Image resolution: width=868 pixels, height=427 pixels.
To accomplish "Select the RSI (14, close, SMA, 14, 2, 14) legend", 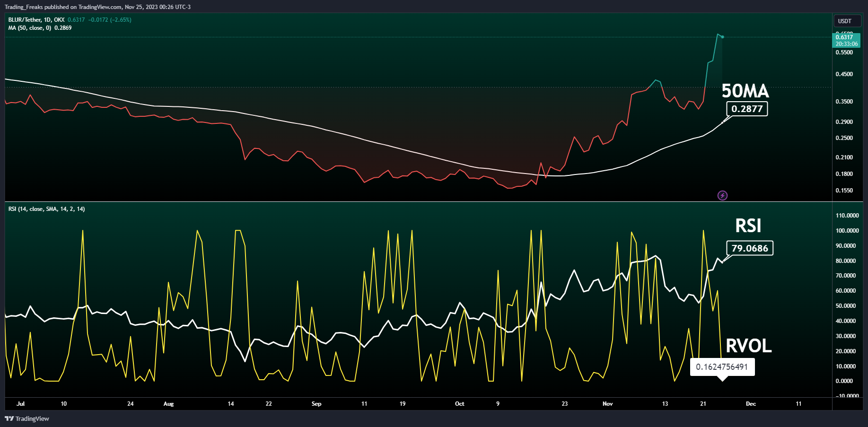I will (x=46, y=209).
